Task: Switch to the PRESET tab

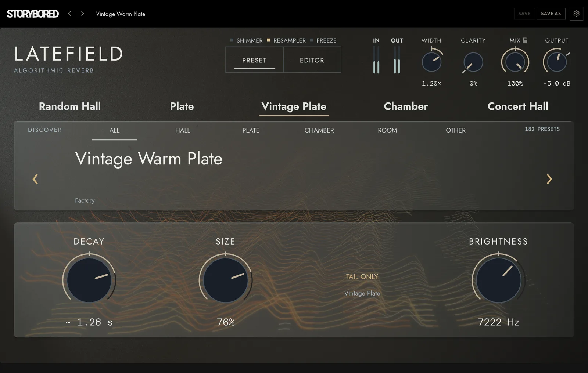Action: 254,60
